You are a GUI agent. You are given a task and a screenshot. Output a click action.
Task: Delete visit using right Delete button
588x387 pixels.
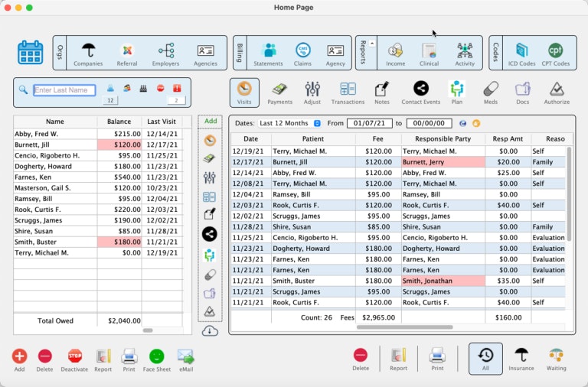(x=361, y=359)
